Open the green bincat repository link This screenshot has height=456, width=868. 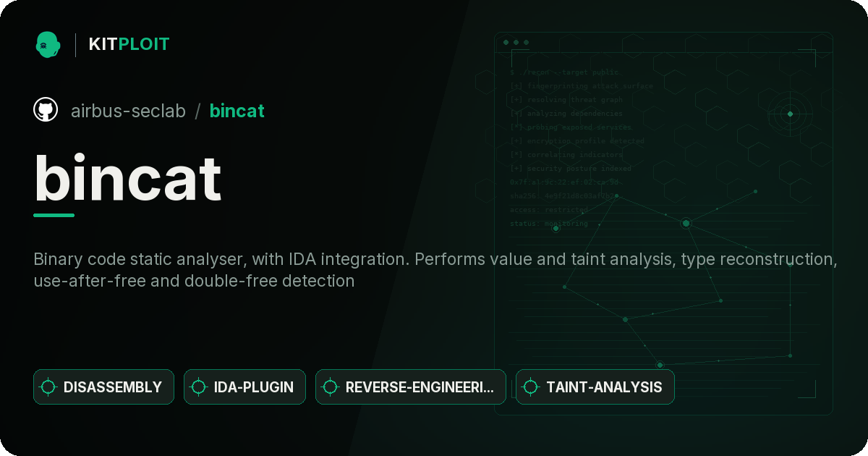pos(237,111)
